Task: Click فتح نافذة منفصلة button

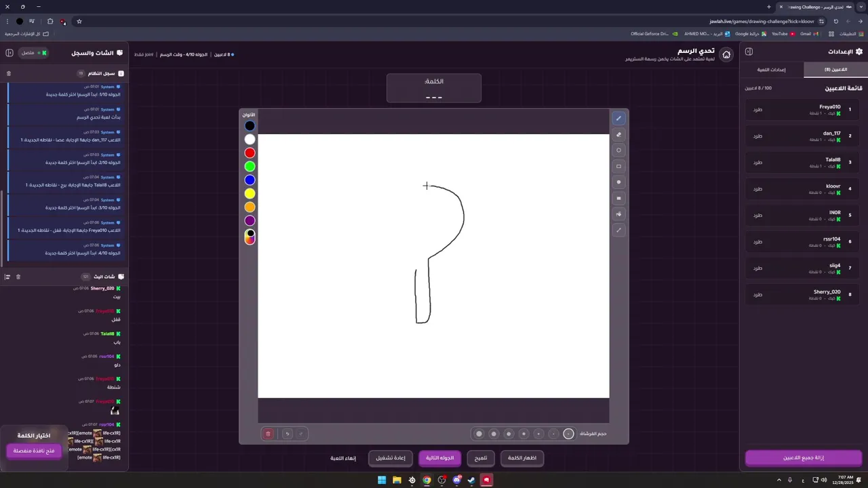Action: click(x=34, y=451)
